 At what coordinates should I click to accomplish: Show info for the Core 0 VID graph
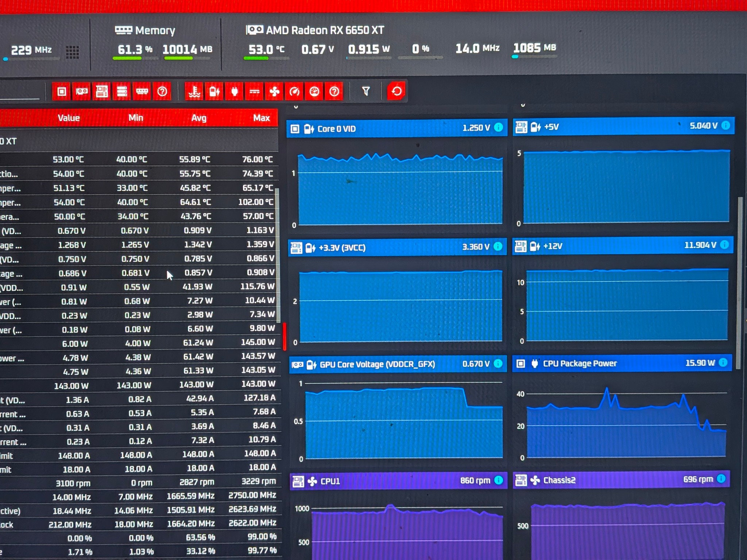498,127
